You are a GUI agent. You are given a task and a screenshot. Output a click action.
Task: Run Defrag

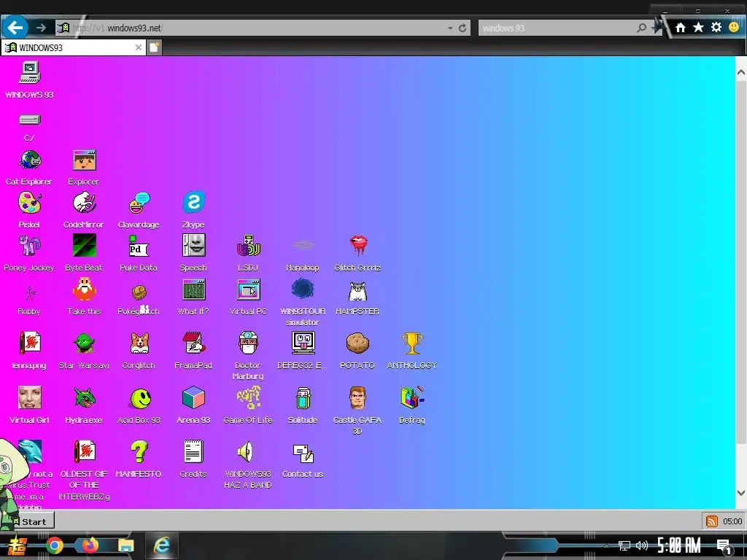[x=413, y=397]
